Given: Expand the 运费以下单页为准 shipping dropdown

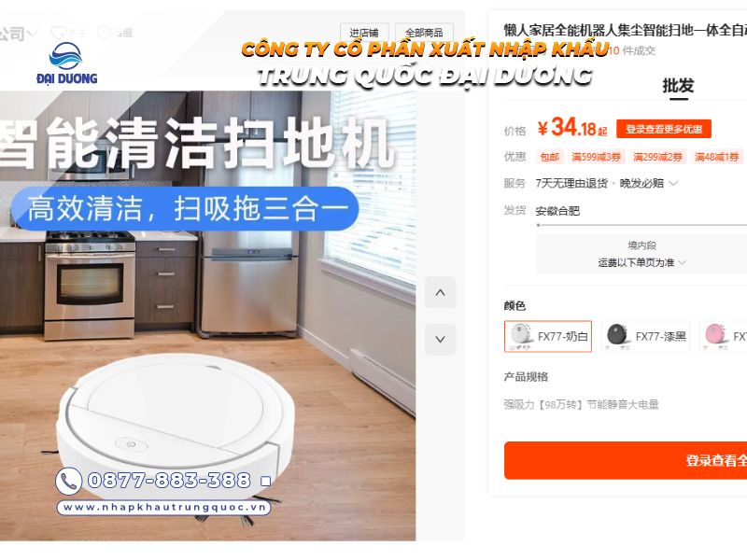Looking at the screenshot, I should point(641,262).
